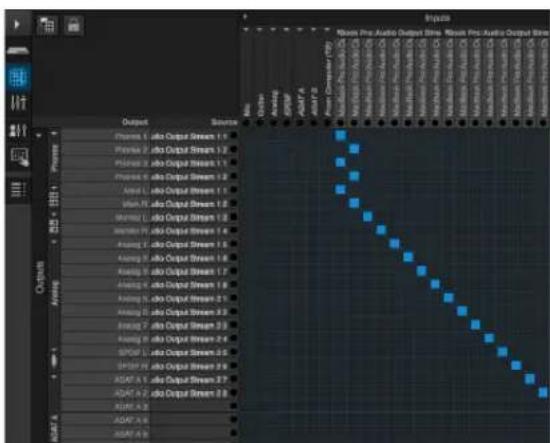Screen dimensions: 550x443
Task: Toggle the lock icon in toolbar
Action: [73, 25]
